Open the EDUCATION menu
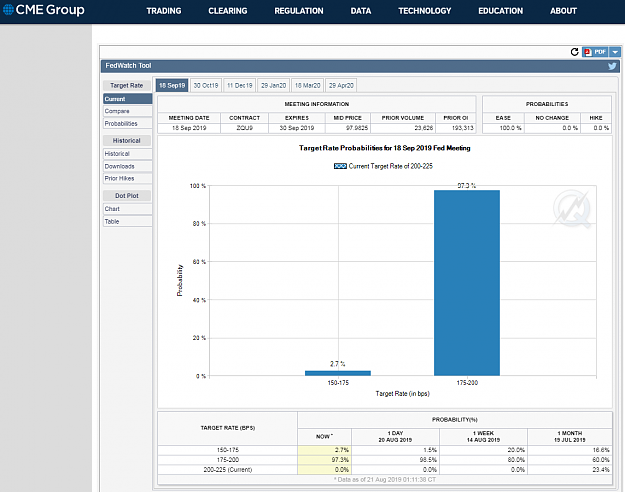 [x=501, y=11]
